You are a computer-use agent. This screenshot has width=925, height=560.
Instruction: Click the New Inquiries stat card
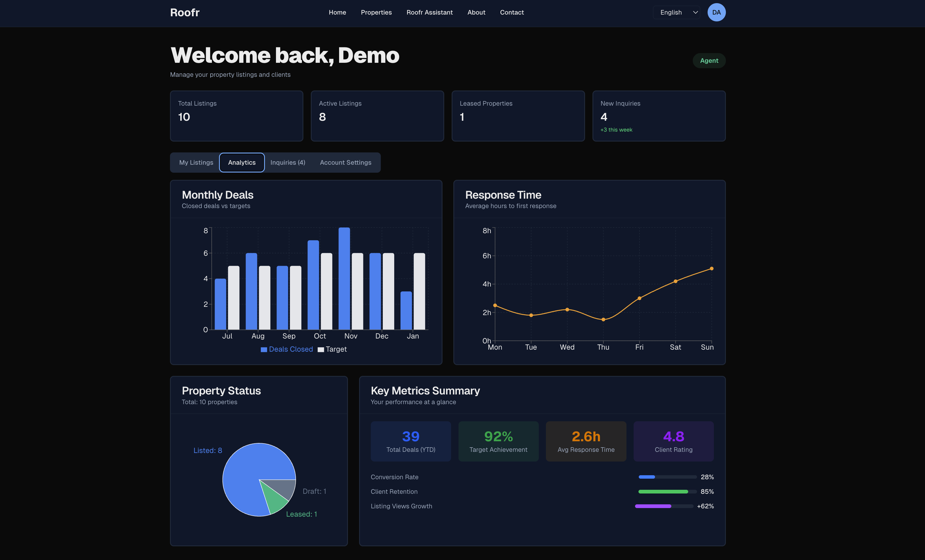659,116
